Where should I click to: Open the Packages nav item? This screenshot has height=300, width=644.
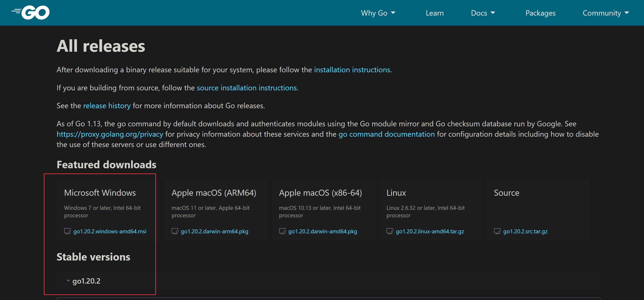[540, 13]
